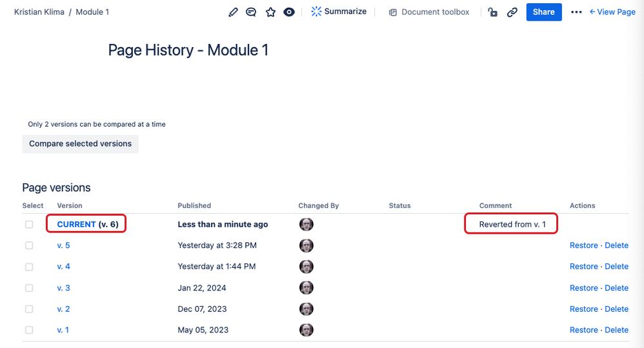Go back via View Page link
This screenshot has width=644, height=348.
pyautogui.click(x=612, y=12)
